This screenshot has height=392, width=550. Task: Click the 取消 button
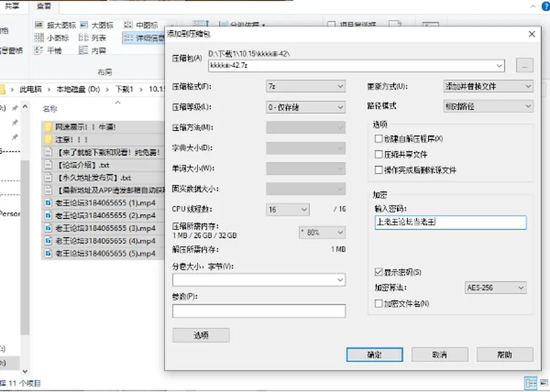[440, 354]
